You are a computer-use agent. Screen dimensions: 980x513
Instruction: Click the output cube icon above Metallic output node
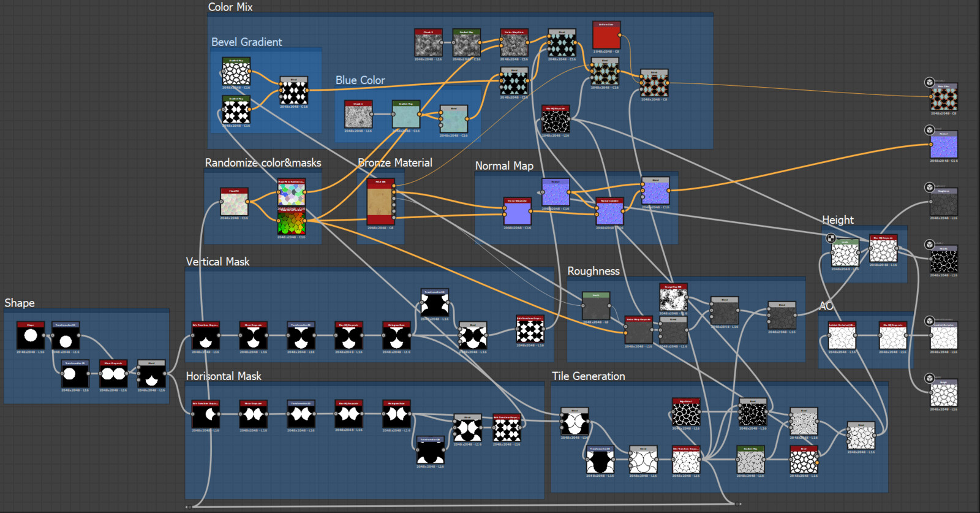point(929,245)
